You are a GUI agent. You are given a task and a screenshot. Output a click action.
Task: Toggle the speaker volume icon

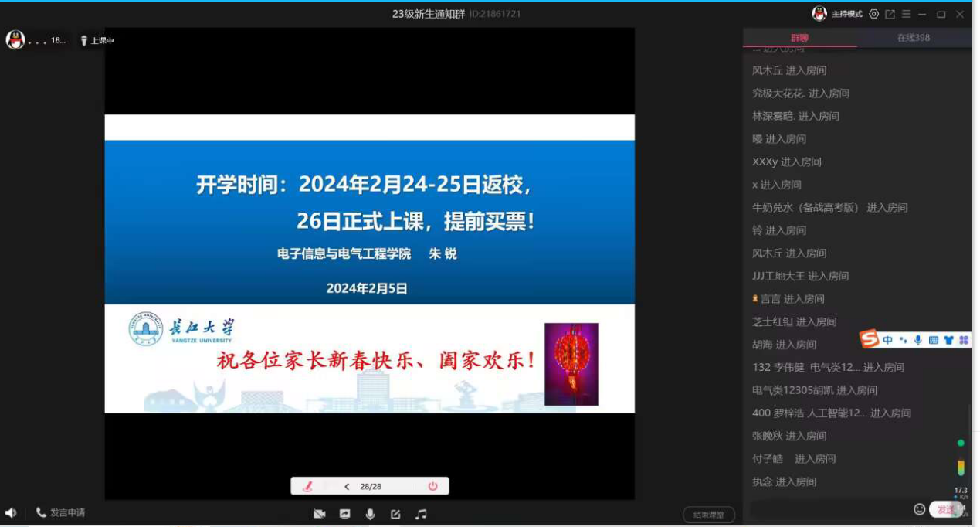pyautogui.click(x=11, y=512)
